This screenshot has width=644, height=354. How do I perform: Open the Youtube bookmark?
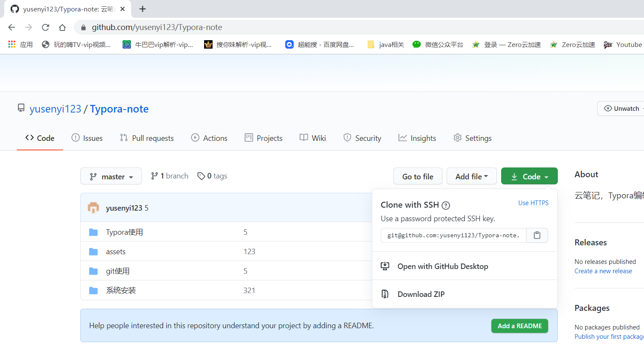coord(623,44)
